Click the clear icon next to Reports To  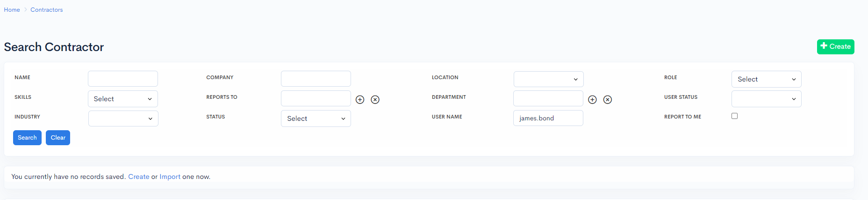click(375, 99)
